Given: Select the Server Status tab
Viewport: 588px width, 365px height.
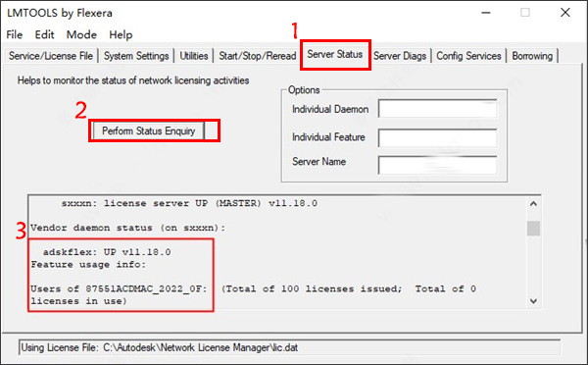Looking at the screenshot, I should coord(335,54).
